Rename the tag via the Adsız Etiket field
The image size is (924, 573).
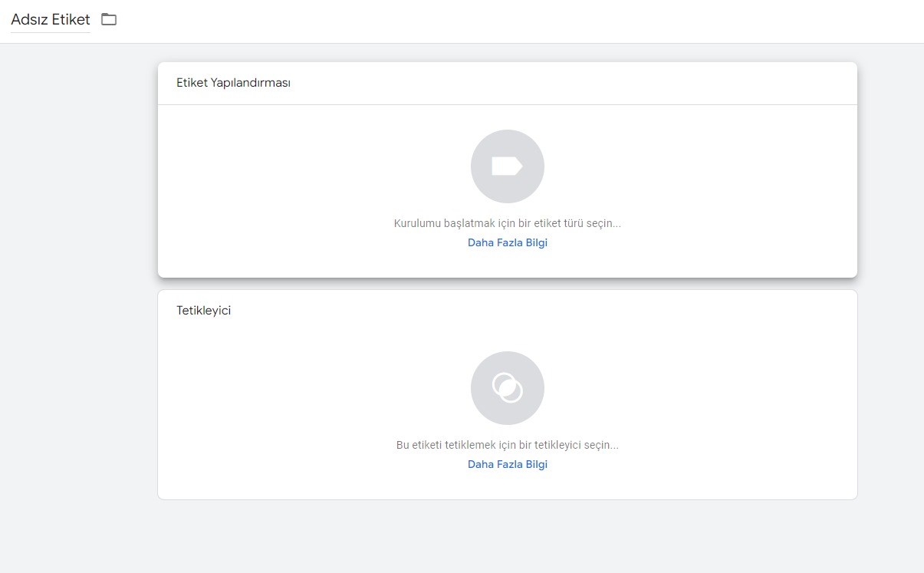click(x=51, y=20)
